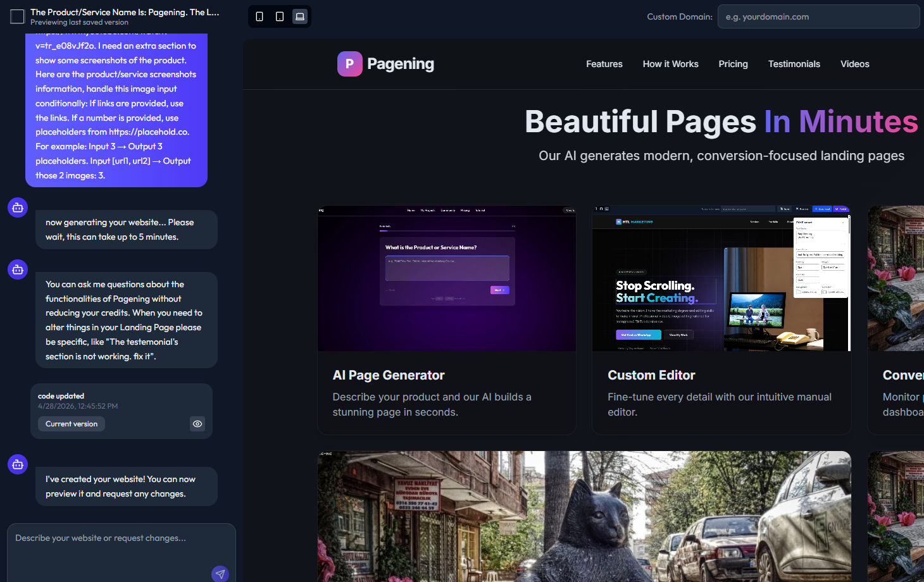
Task: Open the Features nav item
Action: pos(604,64)
